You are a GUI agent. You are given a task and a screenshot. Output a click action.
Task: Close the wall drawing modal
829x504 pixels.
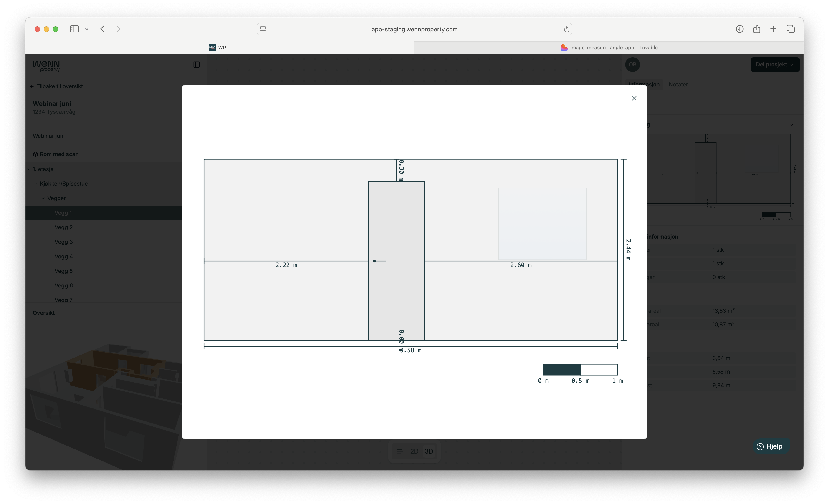click(634, 98)
